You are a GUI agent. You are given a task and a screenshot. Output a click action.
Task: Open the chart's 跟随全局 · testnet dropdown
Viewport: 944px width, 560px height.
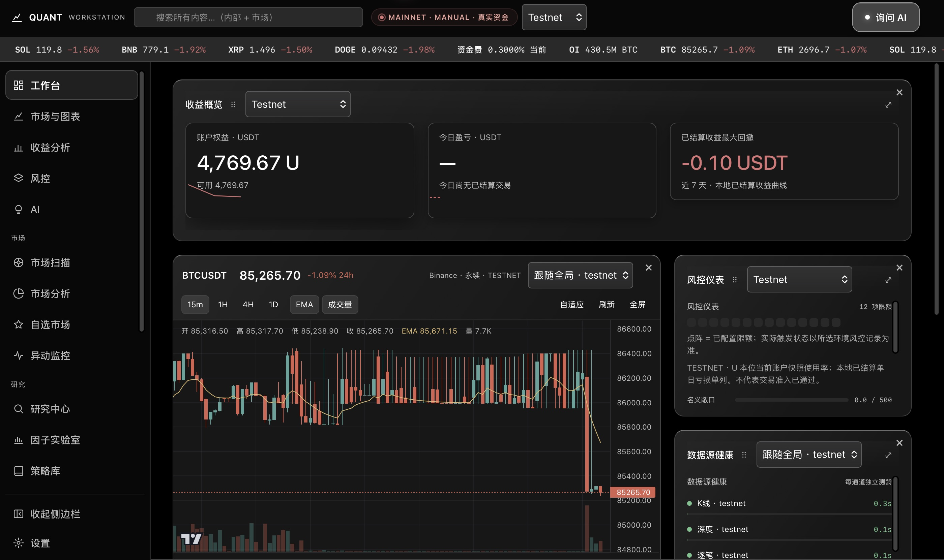(580, 276)
